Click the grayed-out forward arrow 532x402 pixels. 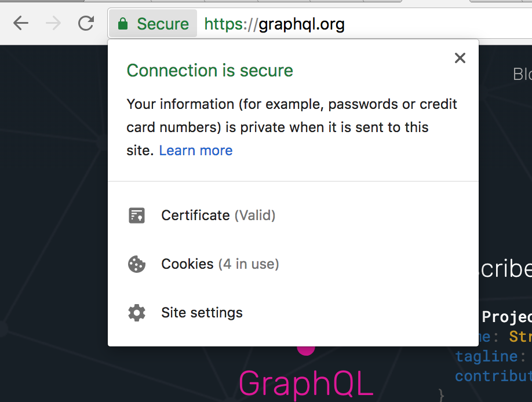click(53, 23)
